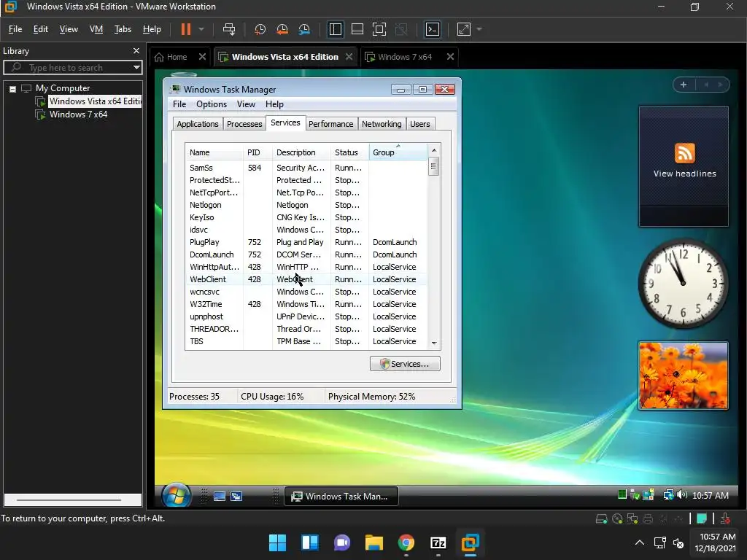Expand the stretch display options dropdown
Viewport: 747px width, 560px height.
coord(479,29)
